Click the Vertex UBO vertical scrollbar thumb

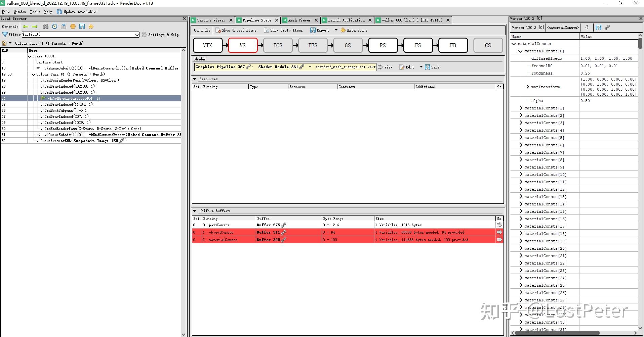coord(640,43)
